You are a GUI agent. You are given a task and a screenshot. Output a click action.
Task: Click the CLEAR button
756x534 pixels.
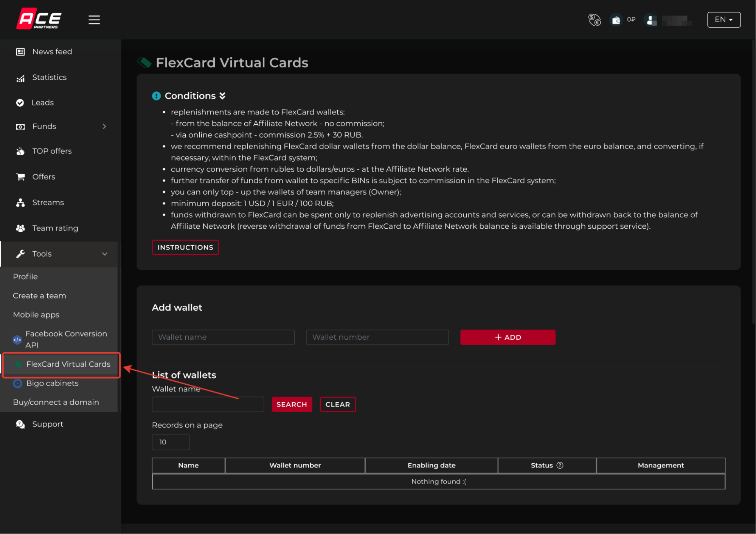click(338, 404)
